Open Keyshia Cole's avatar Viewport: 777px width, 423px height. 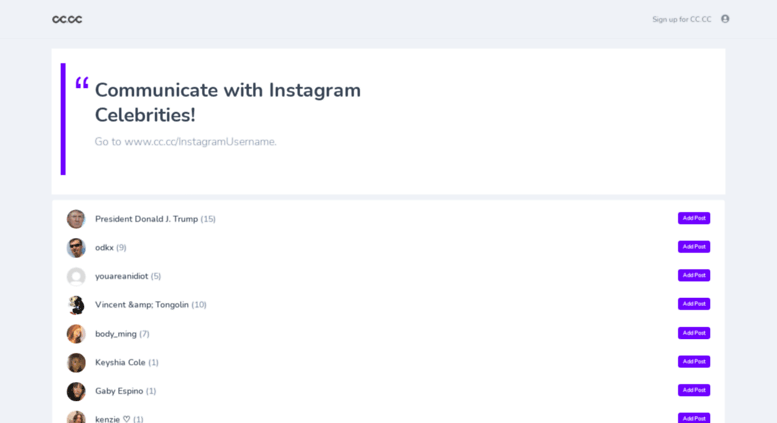coord(76,363)
